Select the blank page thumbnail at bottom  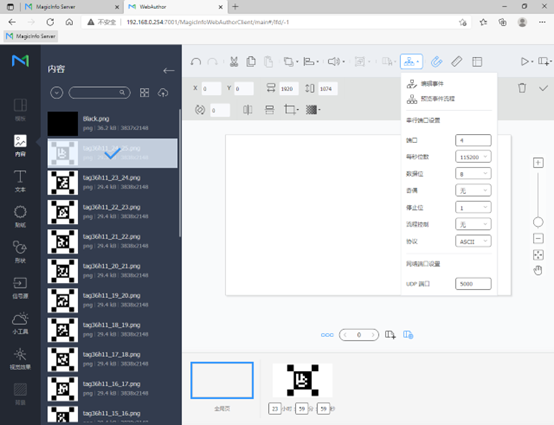[x=222, y=380]
